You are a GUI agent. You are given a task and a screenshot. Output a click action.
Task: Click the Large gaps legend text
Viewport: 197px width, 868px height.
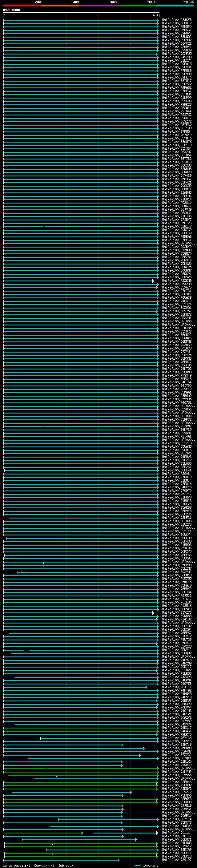[x=38, y=865]
